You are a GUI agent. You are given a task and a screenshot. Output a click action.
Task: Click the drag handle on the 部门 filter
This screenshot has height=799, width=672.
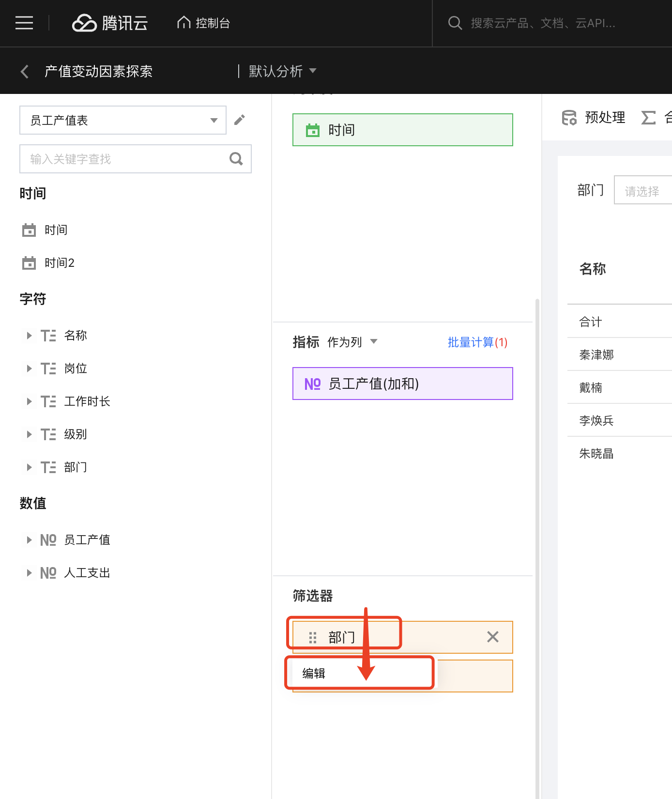coord(313,637)
